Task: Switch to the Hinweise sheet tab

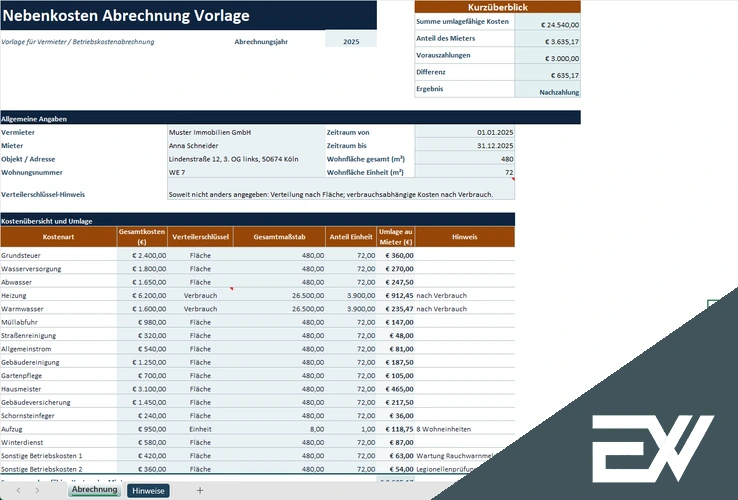Action: tap(148, 491)
